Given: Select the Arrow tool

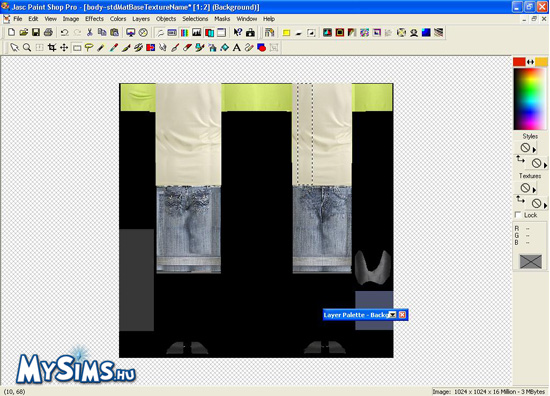Looking at the screenshot, I should coord(14,47).
